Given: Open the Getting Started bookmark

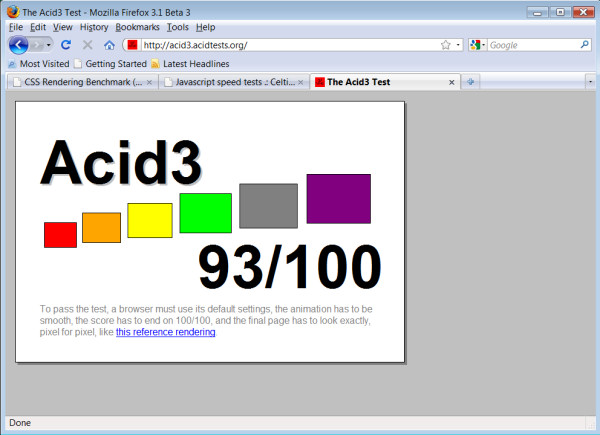Looking at the screenshot, I should (x=111, y=64).
